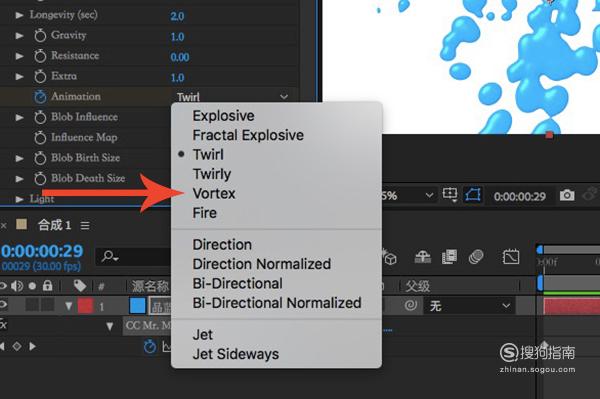This screenshot has height=399, width=600.
Task: Toggle hide shy layers icon
Action: tap(422, 257)
